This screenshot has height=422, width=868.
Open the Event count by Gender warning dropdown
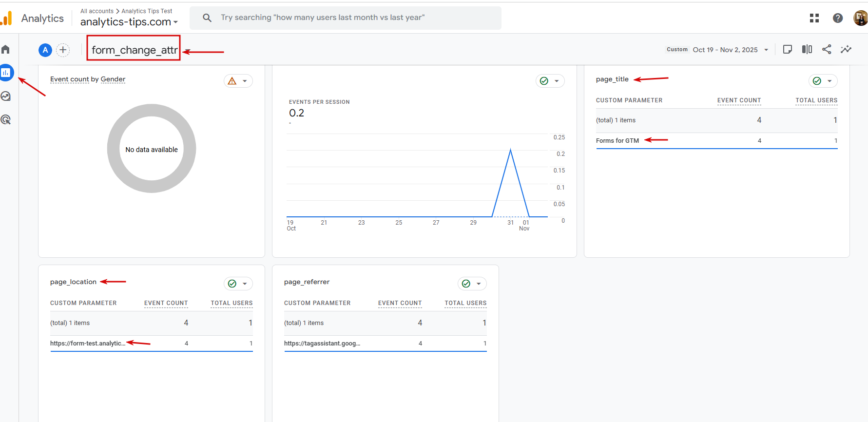pos(238,81)
